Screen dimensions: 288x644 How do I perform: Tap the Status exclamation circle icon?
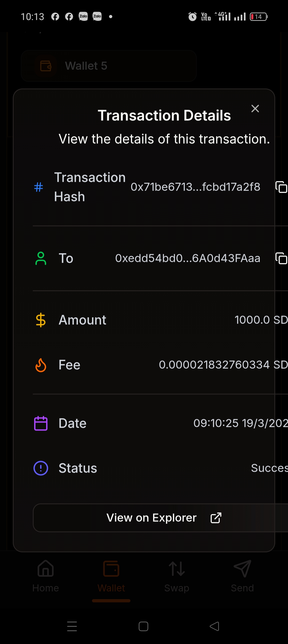[x=41, y=468]
